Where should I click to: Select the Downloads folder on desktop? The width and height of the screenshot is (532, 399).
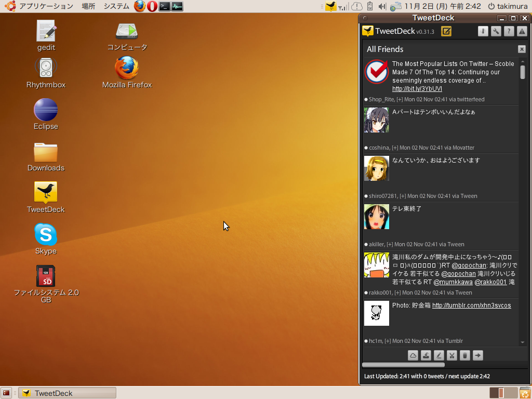(46, 157)
